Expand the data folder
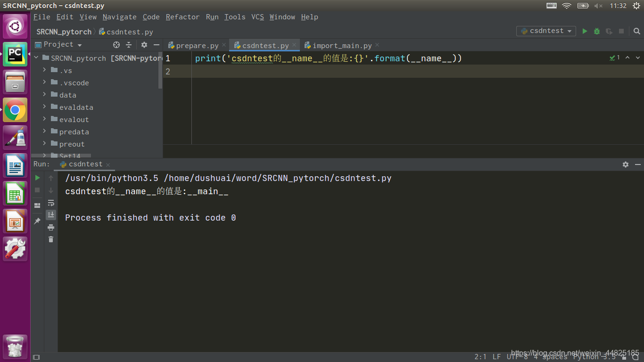The width and height of the screenshot is (644, 362). 44,94
